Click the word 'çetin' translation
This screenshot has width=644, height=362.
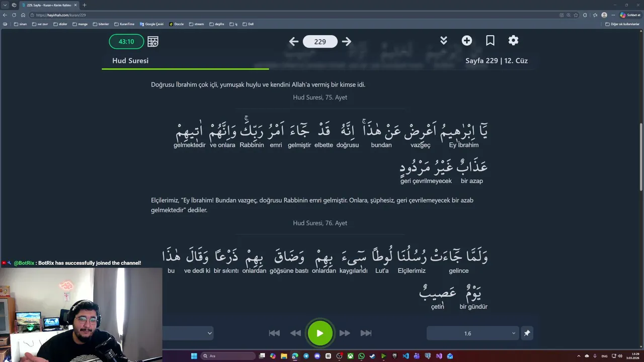coord(438,307)
